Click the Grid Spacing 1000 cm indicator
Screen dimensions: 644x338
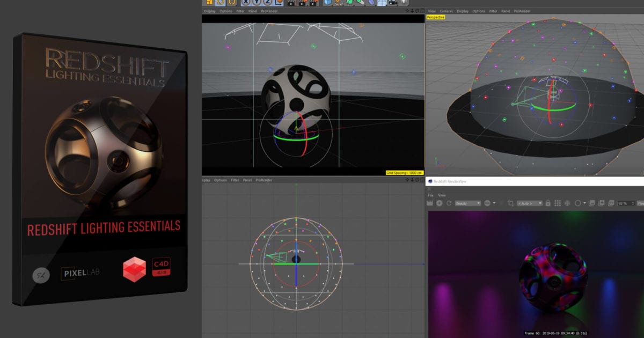[x=404, y=173]
